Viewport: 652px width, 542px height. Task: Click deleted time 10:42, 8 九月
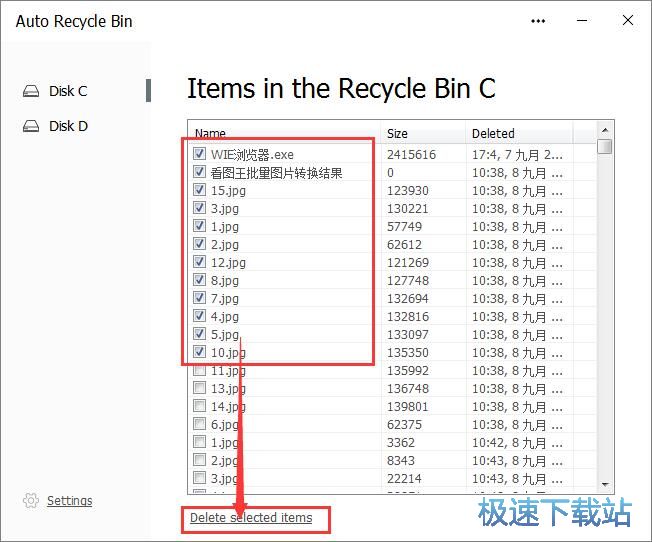coord(517,443)
